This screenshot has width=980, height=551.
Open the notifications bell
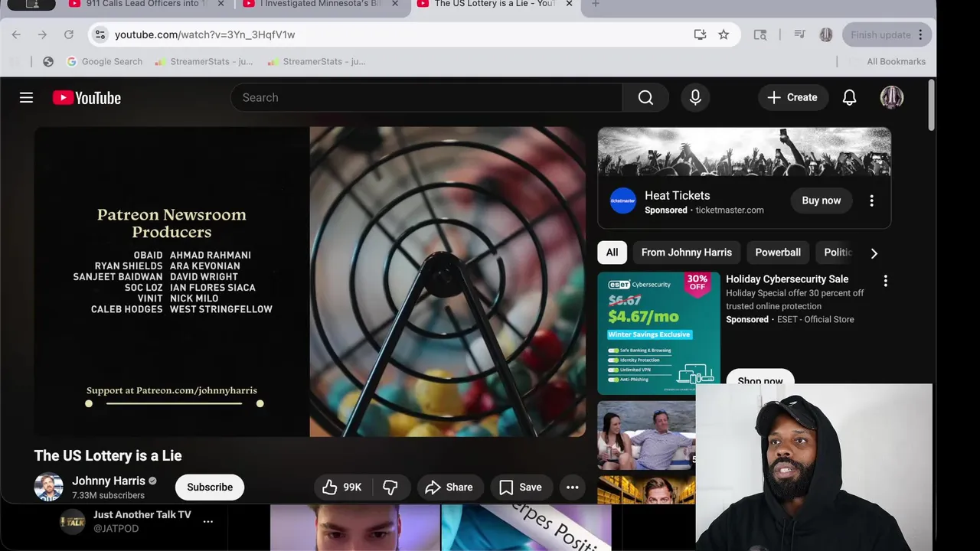coord(849,97)
